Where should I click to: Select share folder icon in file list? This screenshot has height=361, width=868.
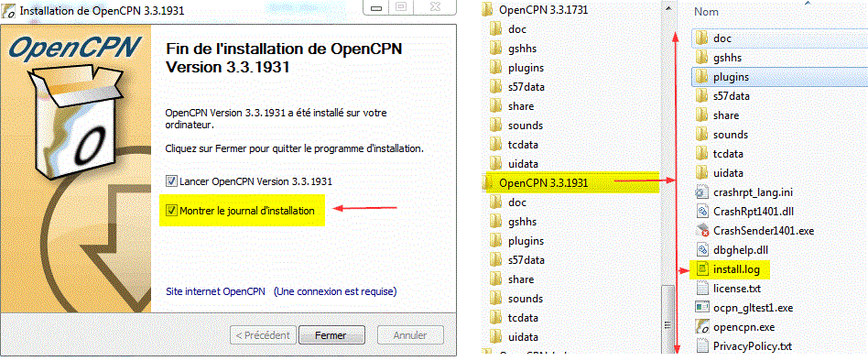tap(702, 115)
